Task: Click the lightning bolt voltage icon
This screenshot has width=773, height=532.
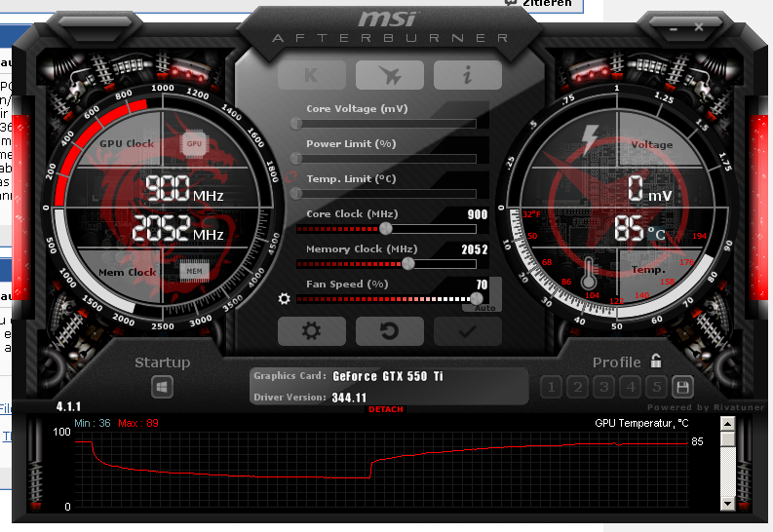Action: coord(590,139)
